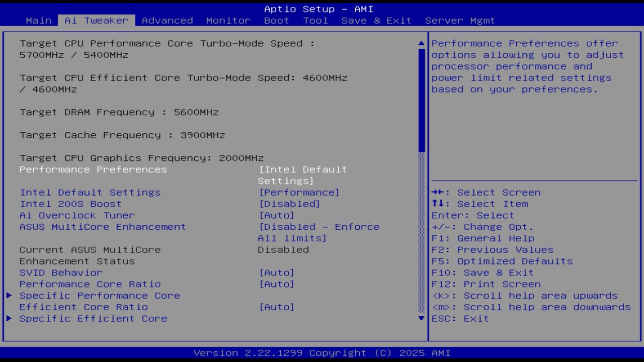Click the scrollbar up arrow
Viewport: 644px width, 362px height.
point(421,43)
